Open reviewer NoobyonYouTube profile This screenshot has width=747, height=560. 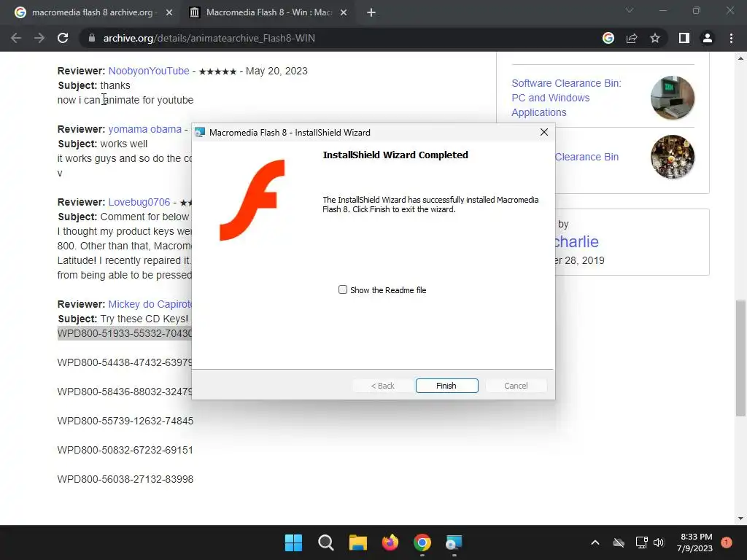(x=149, y=71)
